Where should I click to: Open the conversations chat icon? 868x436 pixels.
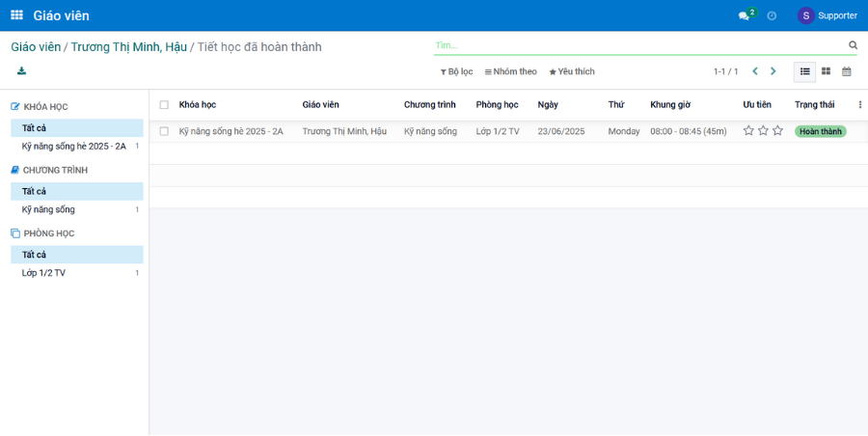pos(744,15)
